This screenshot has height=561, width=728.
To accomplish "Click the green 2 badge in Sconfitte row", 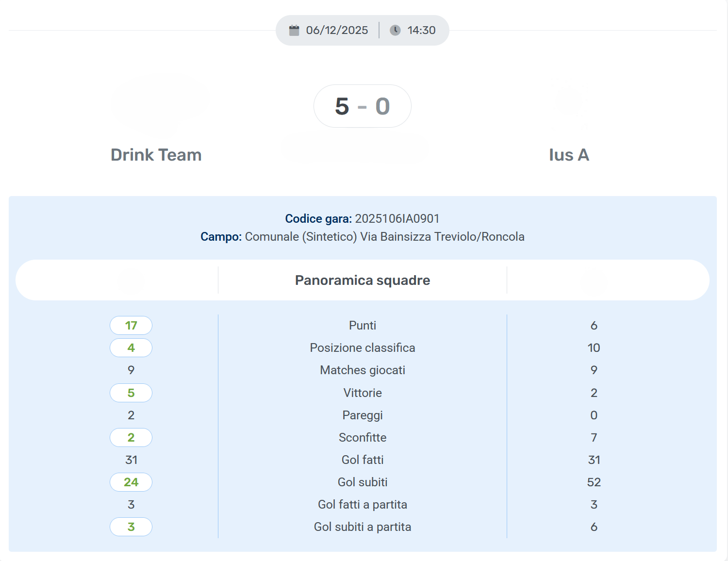I will pos(131,438).
